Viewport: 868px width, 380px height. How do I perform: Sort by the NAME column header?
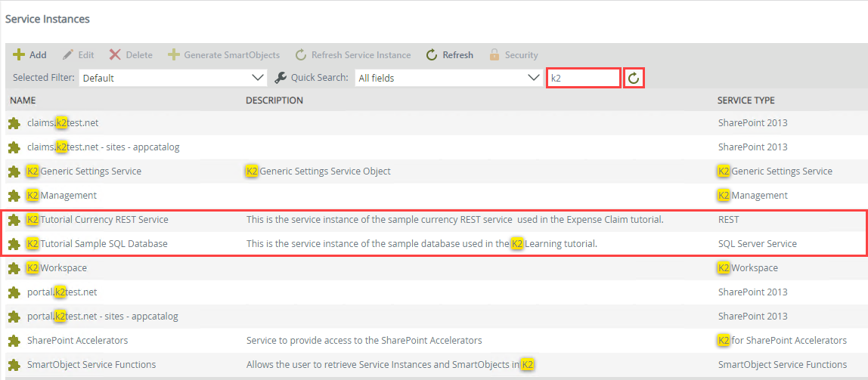point(23,100)
